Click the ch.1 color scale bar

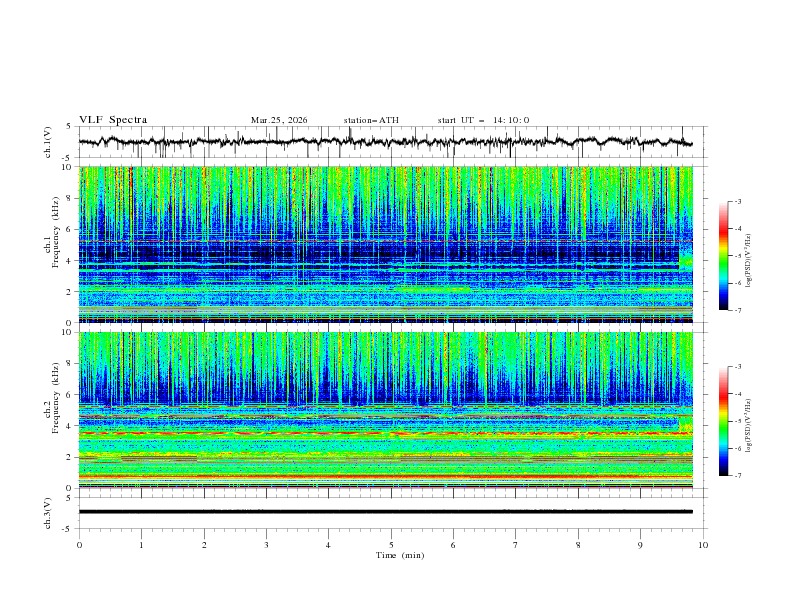(x=724, y=256)
